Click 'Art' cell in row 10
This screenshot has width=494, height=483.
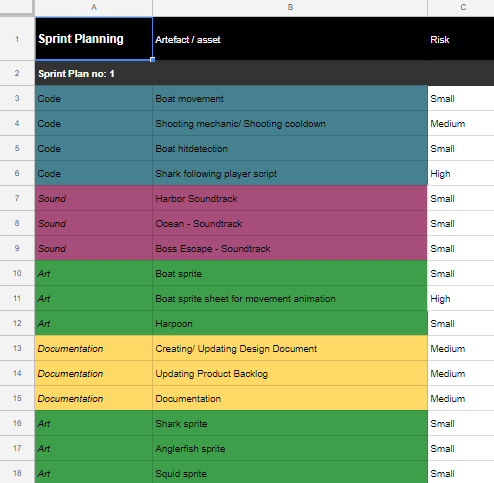point(94,273)
